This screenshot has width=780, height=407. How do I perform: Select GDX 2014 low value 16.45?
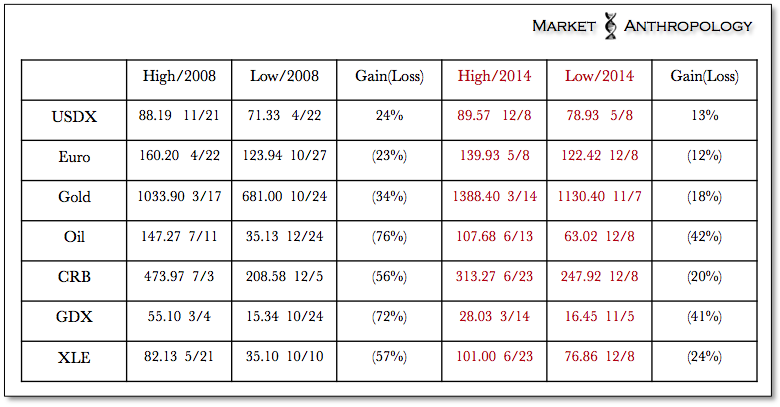point(579,317)
